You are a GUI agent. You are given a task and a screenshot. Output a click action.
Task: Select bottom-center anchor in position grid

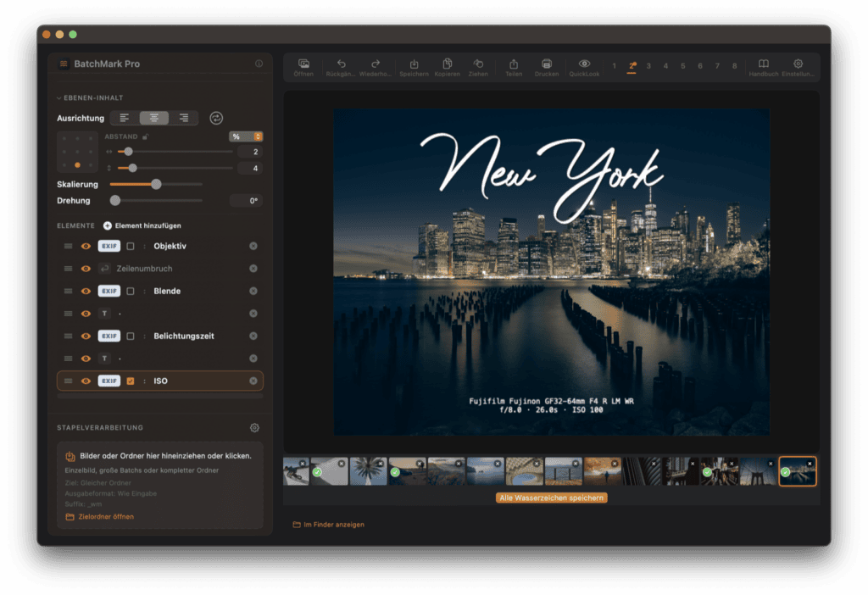coord(77,165)
